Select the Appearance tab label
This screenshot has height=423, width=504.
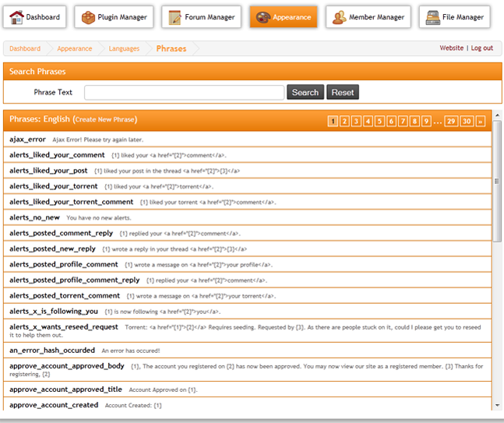tap(292, 17)
